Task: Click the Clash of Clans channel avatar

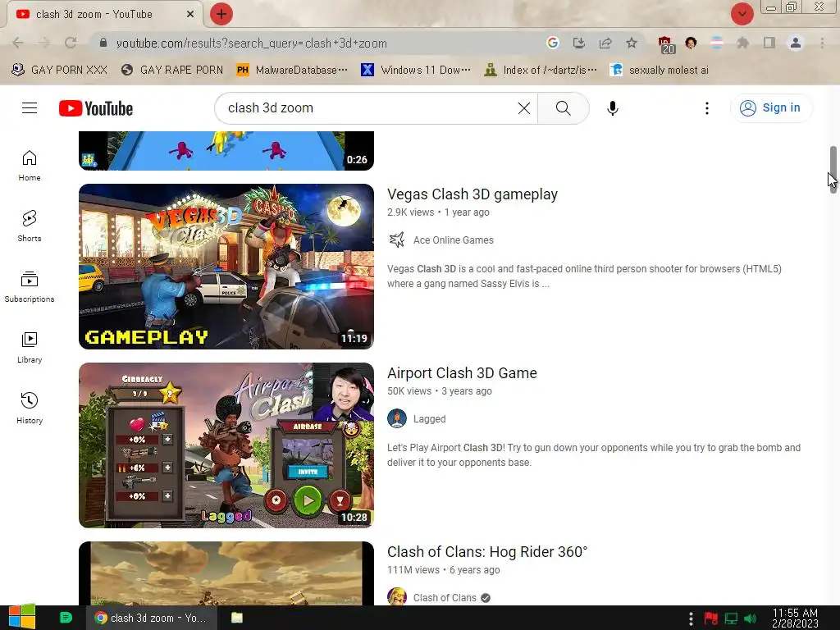Action: (x=397, y=597)
